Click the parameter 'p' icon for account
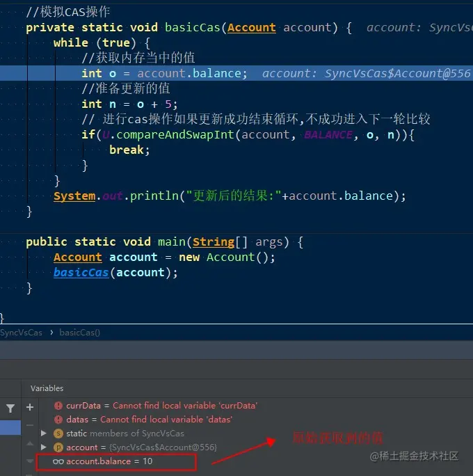 coord(58,447)
